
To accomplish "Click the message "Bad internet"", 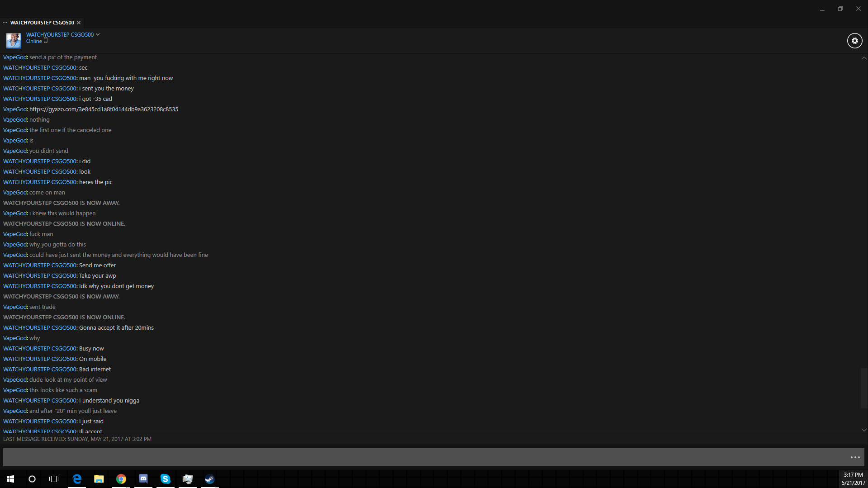I will click(x=95, y=370).
